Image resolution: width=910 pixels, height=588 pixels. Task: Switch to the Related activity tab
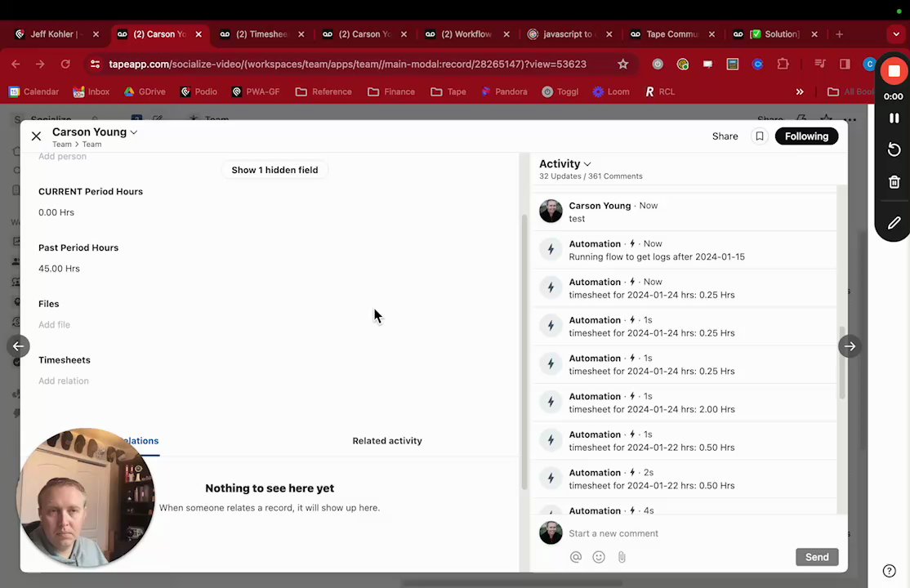click(x=387, y=441)
